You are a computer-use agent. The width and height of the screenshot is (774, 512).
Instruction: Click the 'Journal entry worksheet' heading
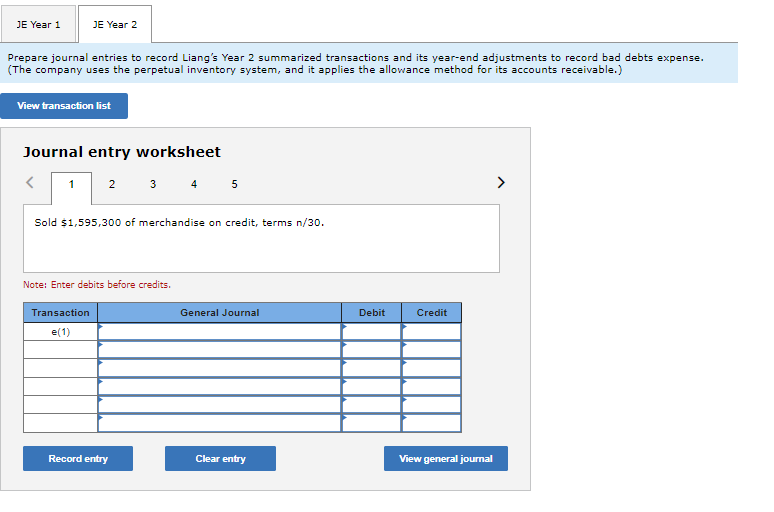(x=122, y=152)
